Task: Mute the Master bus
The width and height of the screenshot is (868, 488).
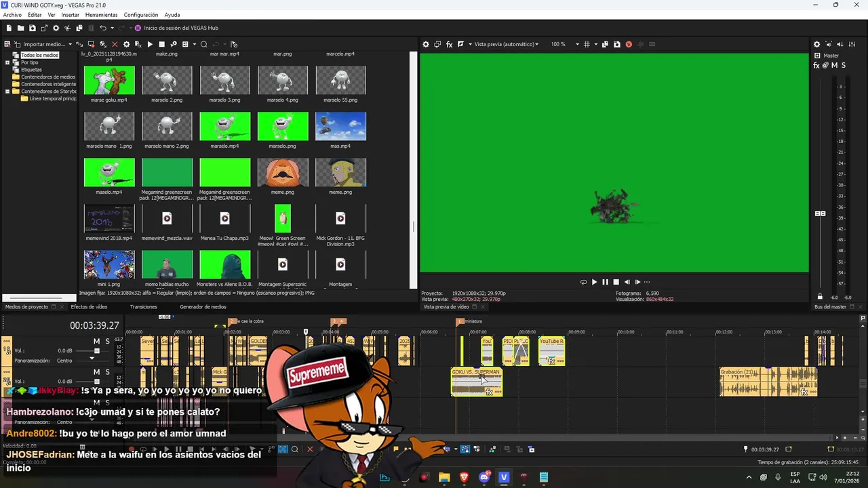Action: pyautogui.click(x=834, y=65)
